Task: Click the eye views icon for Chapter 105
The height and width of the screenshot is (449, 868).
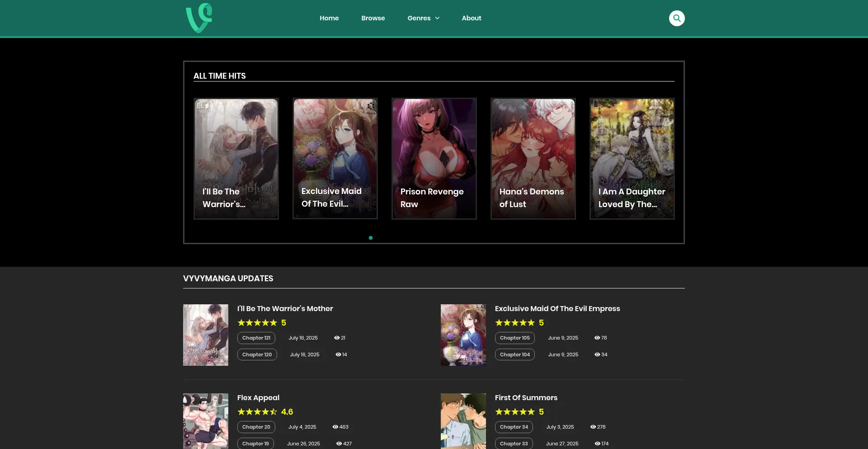Action: click(597, 338)
